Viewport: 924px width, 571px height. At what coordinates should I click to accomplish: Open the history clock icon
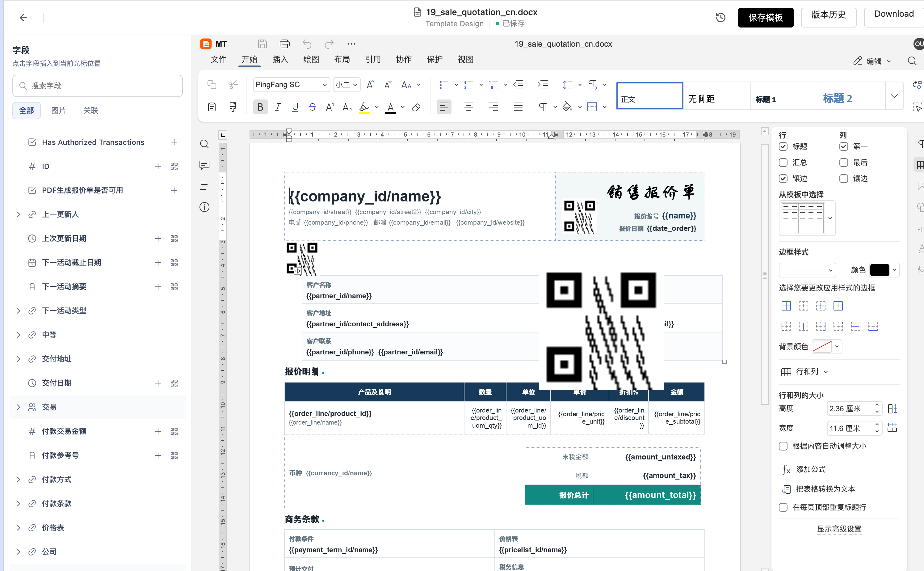click(x=720, y=18)
